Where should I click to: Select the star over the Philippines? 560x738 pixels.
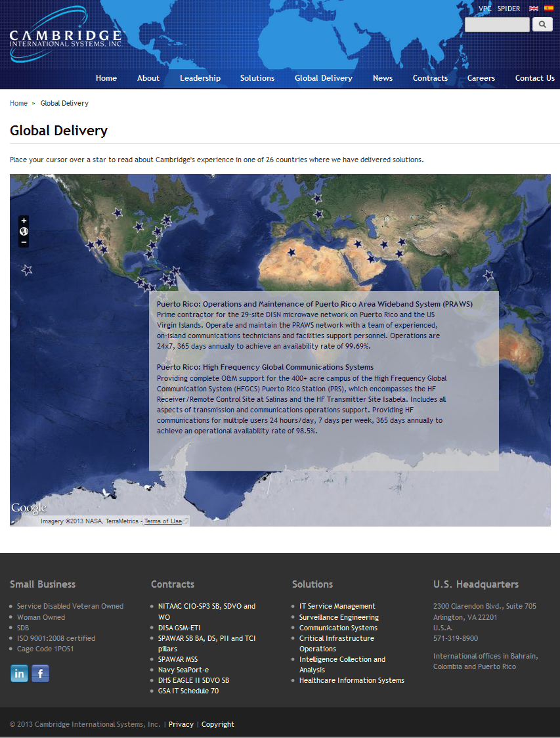click(x=488, y=275)
